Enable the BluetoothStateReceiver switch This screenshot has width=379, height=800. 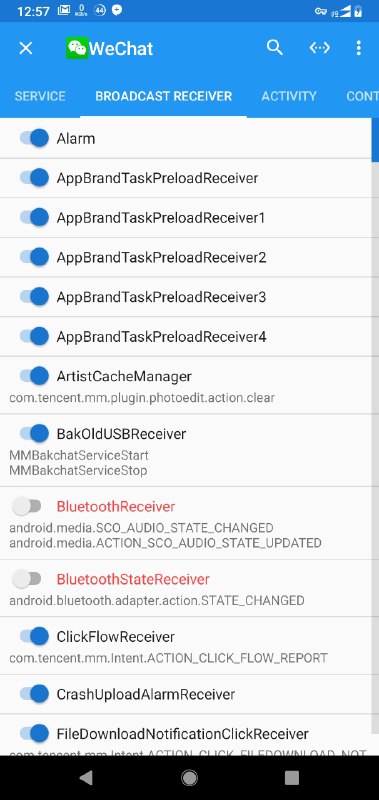pyautogui.click(x=27, y=579)
